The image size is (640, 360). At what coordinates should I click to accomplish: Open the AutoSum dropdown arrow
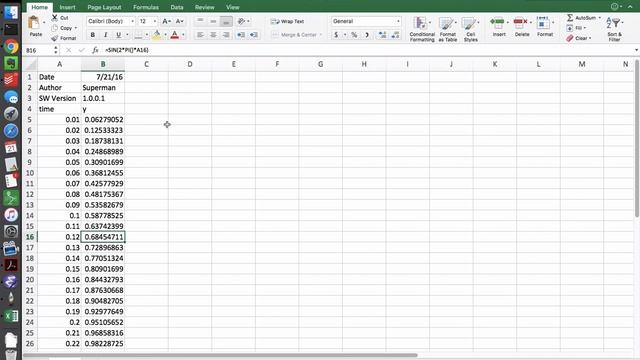click(600, 18)
